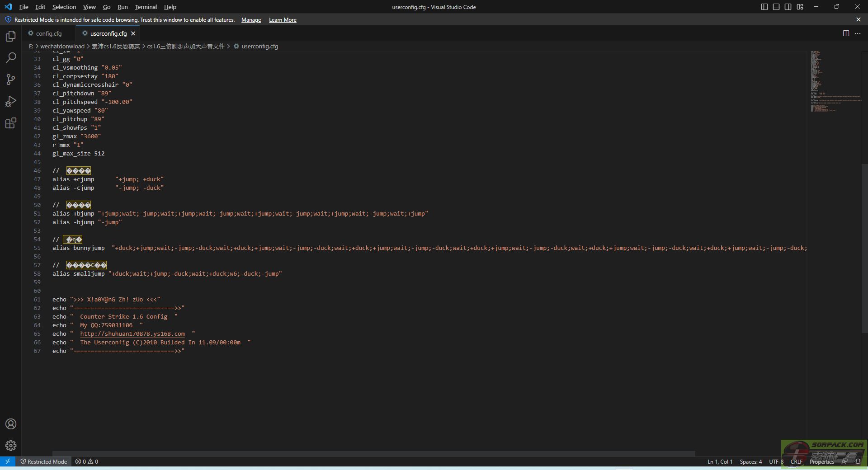Open the Source Control view
Screen dimensions: 868x470
point(11,80)
